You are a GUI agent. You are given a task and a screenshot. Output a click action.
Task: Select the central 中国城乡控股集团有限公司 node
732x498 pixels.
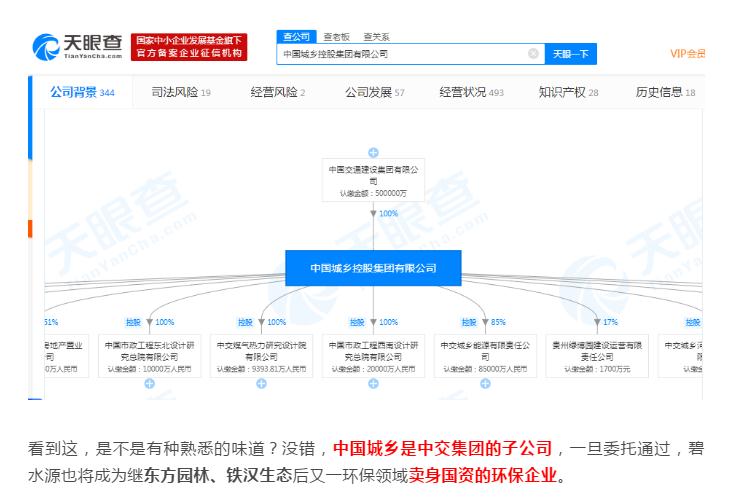[x=373, y=268]
